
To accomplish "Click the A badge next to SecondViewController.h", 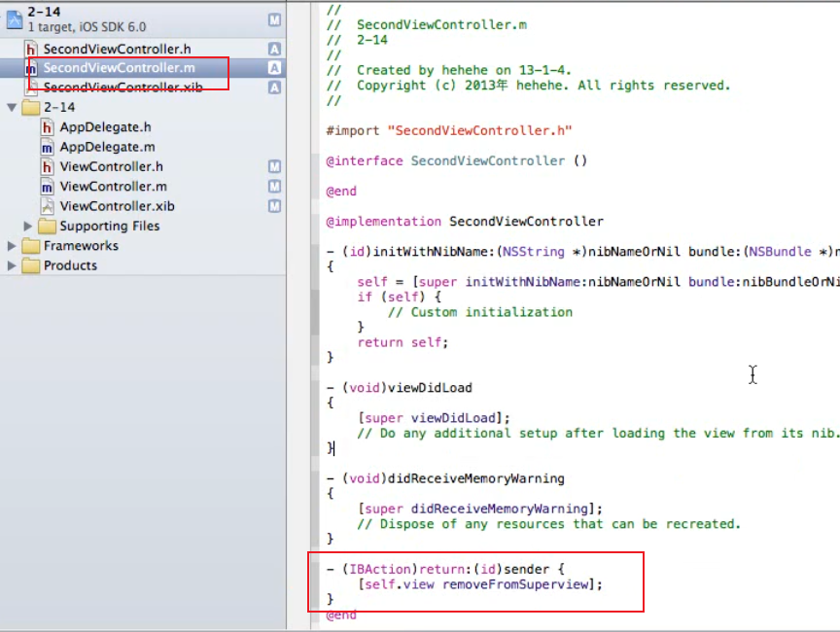I will [274, 49].
